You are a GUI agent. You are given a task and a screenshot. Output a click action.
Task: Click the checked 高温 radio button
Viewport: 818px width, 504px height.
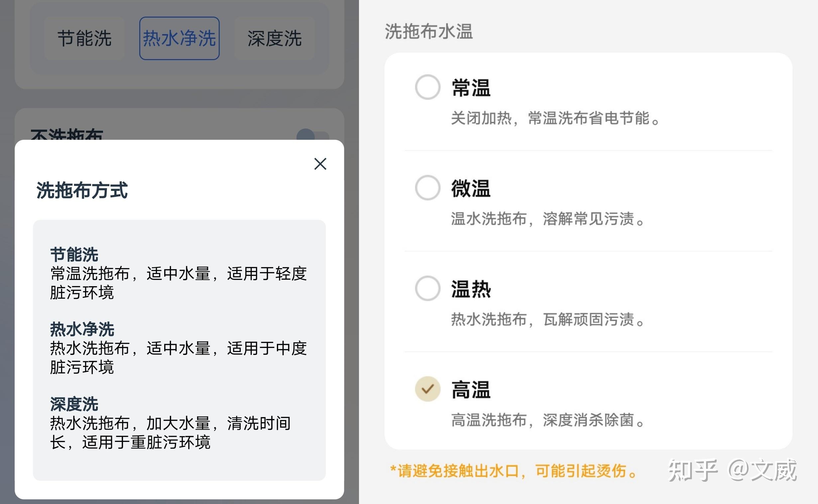tap(427, 389)
